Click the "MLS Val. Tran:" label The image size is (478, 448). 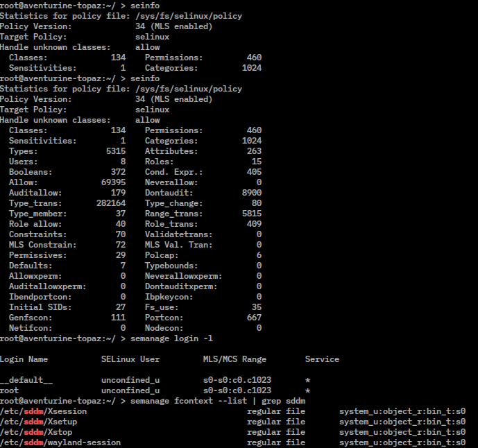click(178, 245)
